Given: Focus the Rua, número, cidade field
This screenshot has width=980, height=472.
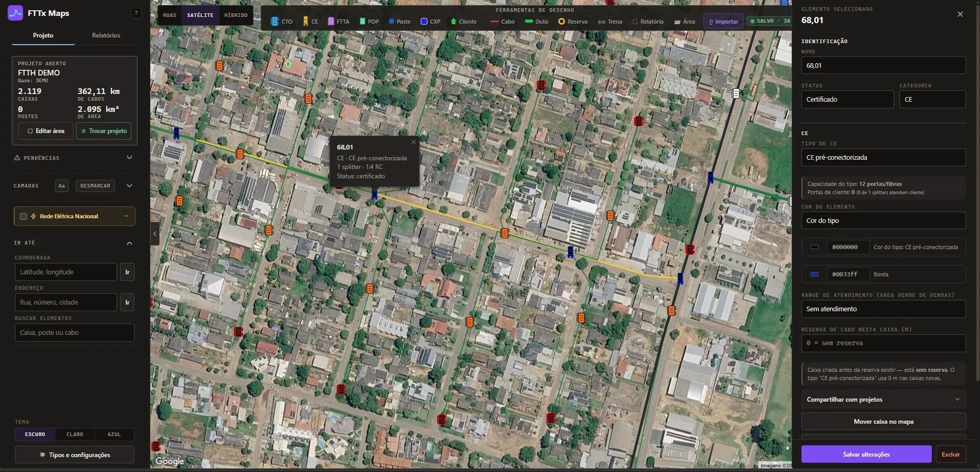Looking at the screenshot, I should coord(66,303).
